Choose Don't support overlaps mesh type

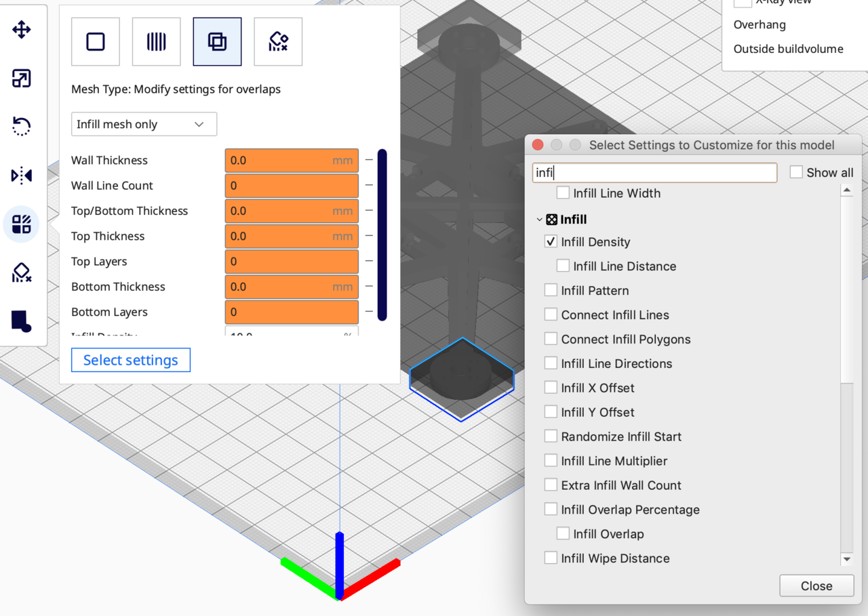(x=278, y=42)
